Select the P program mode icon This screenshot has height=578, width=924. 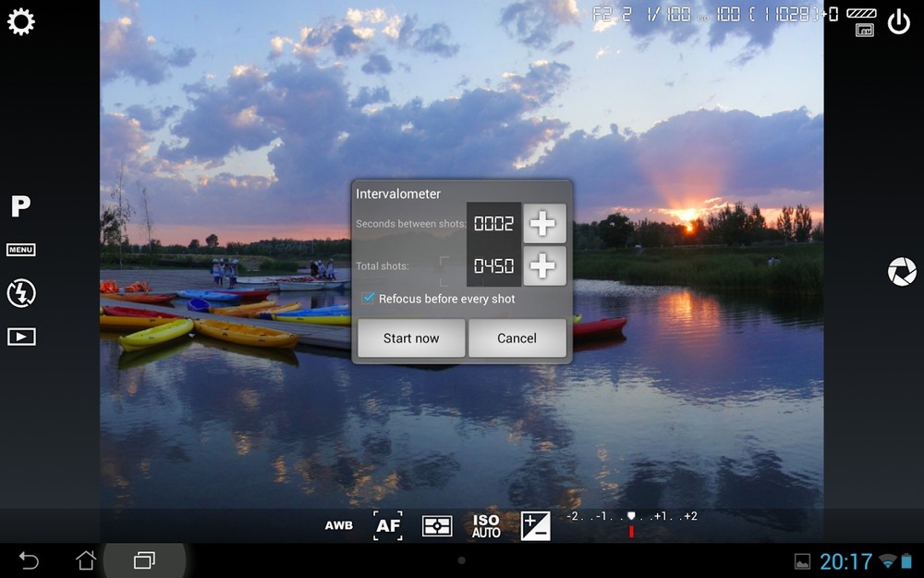pos(20,206)
